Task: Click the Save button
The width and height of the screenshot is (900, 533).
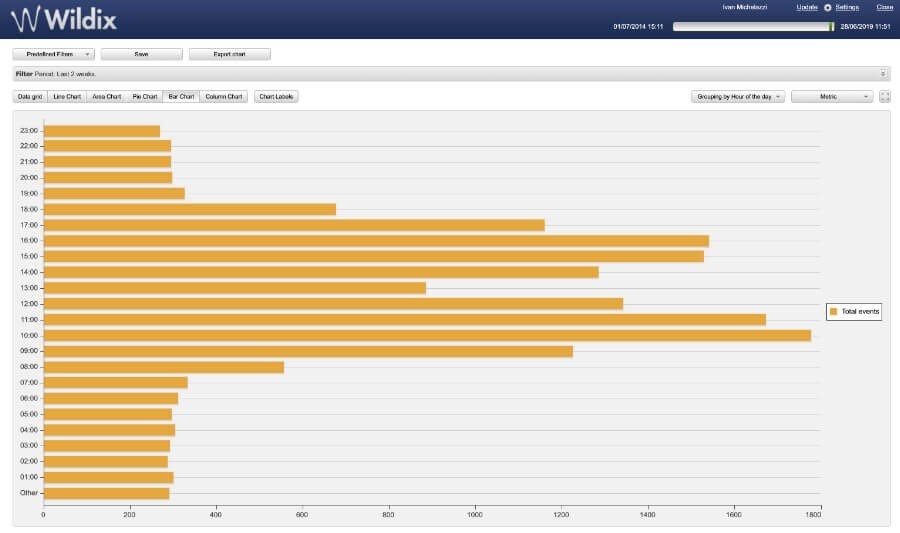Action: point(141,54)
